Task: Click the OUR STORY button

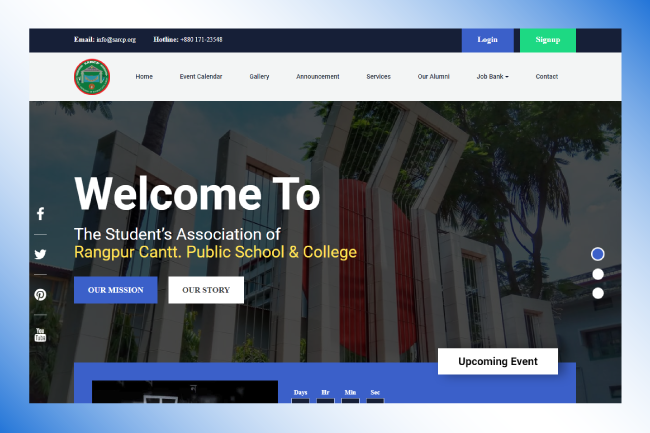Action: point(206,290)
